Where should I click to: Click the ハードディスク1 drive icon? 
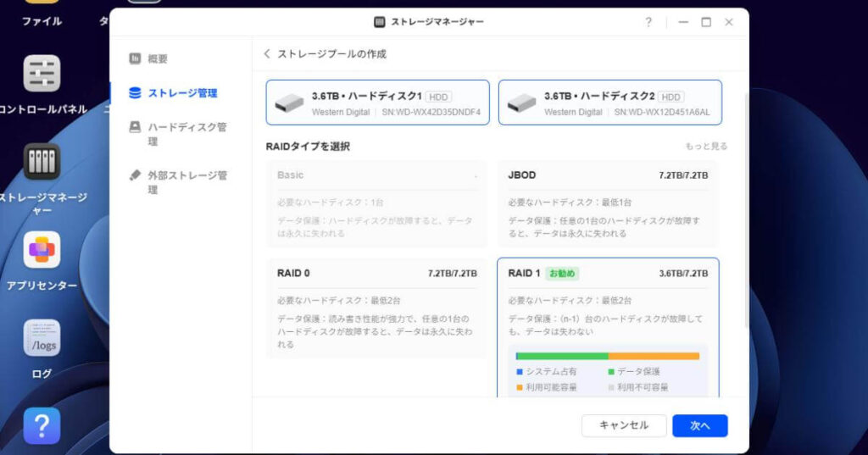coord(290,103)
